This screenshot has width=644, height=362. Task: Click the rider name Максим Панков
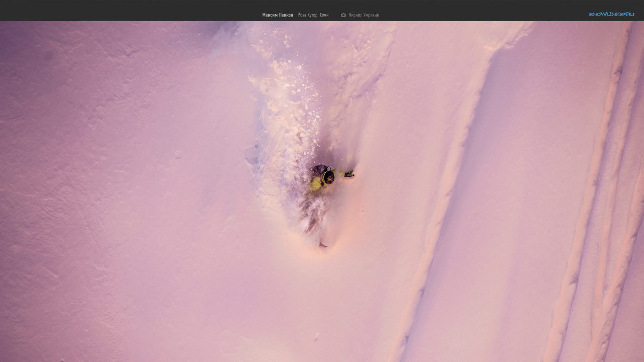point(277,15)
